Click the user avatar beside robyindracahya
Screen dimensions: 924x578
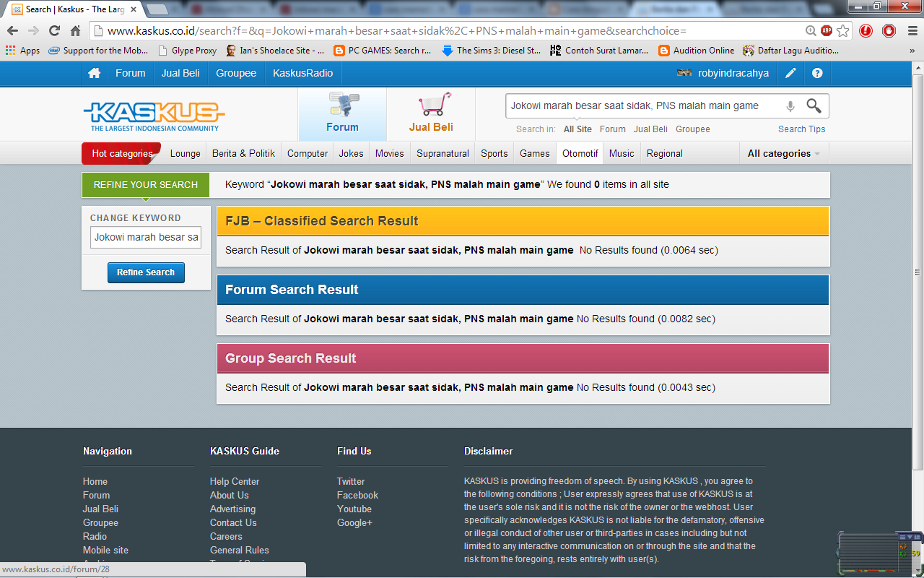point(684,73)
